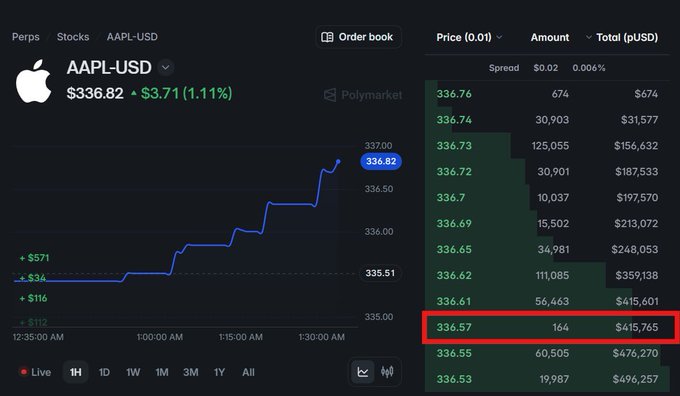Click the Apple logo icon

pyautogui.click(x=33, y=81)
